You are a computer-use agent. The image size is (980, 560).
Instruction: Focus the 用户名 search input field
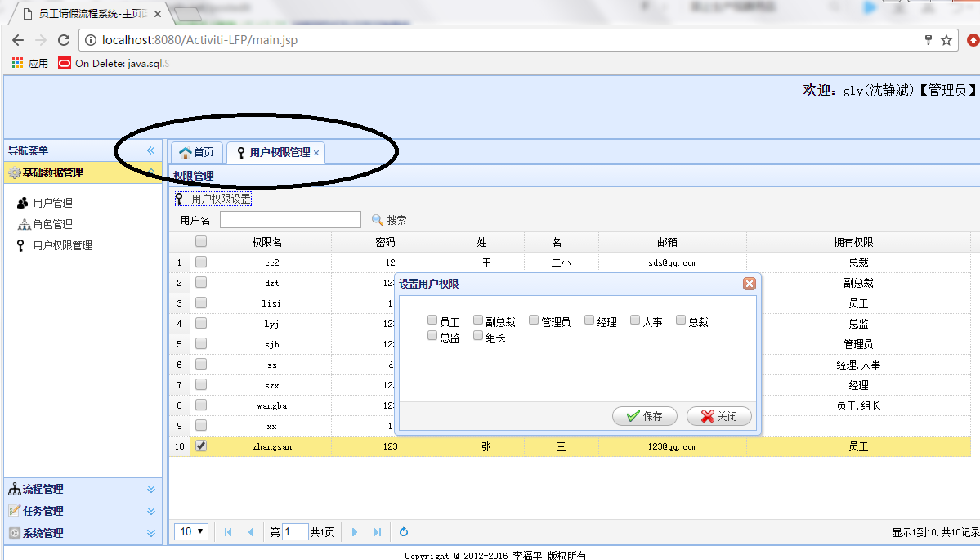tap(291, 219)
